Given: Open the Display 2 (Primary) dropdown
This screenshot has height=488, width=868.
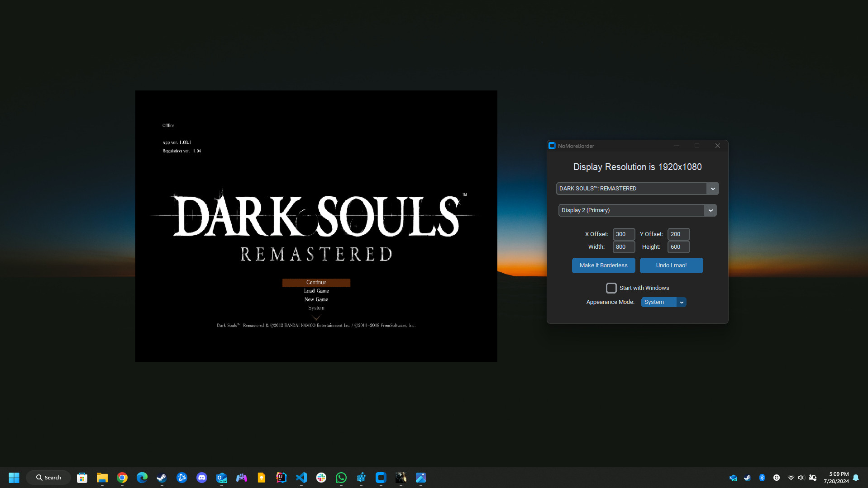Looking at the screenshot, I should coord(710,210).
